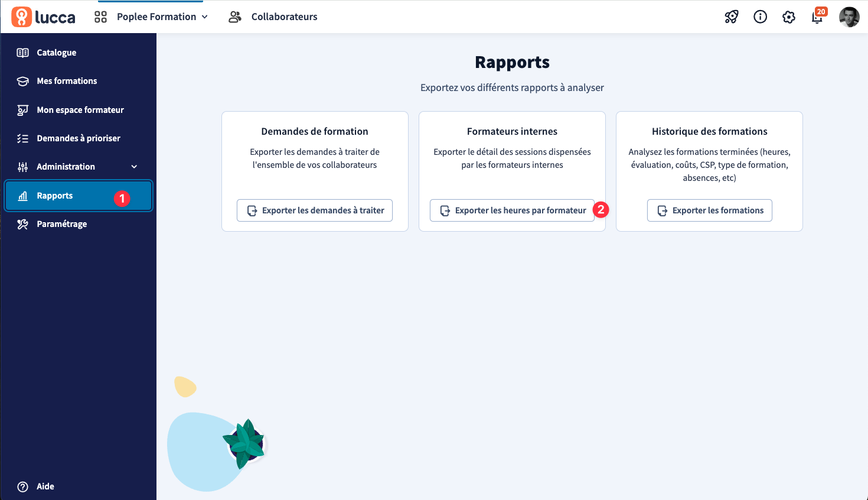
Task: Click Exporter les formations button
Action: click(710, 210)
